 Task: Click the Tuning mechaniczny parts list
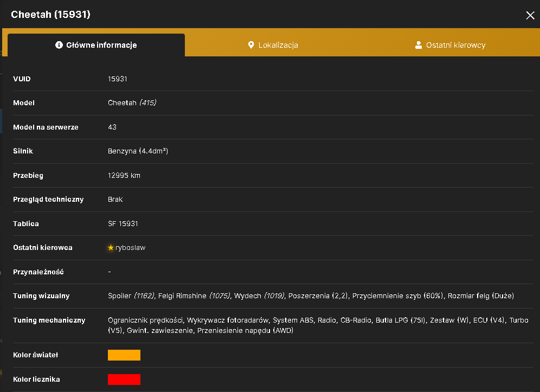click(318, 325)
